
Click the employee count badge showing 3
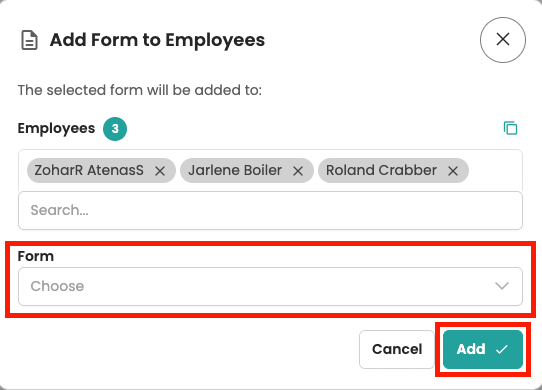point(115,129)
